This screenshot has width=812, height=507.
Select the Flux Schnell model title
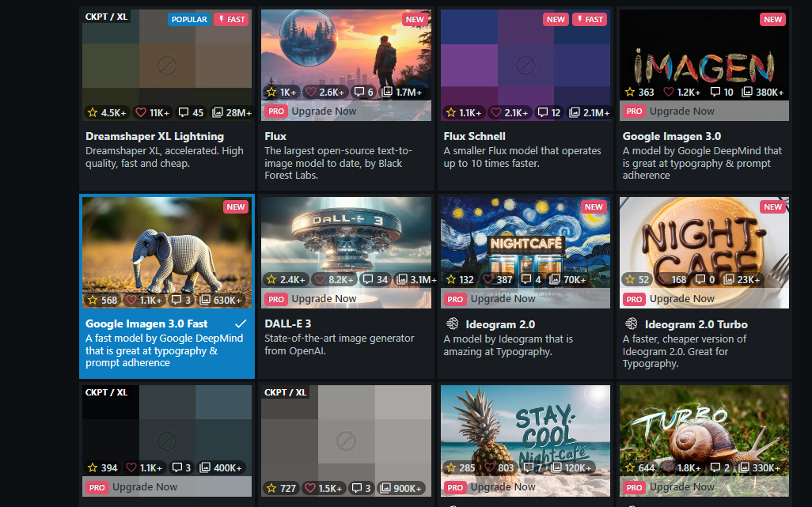[x=474, y=136]
